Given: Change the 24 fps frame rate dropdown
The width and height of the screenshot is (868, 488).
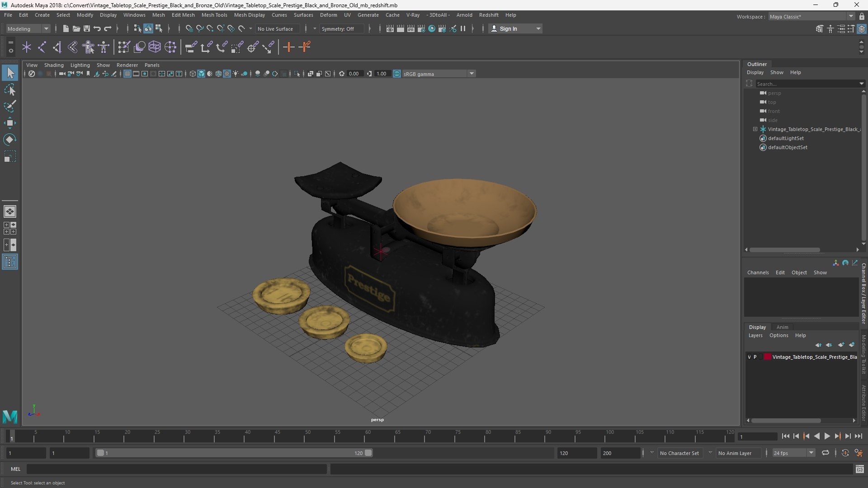Looking at the screenshot, I should (x=793, y=453).
